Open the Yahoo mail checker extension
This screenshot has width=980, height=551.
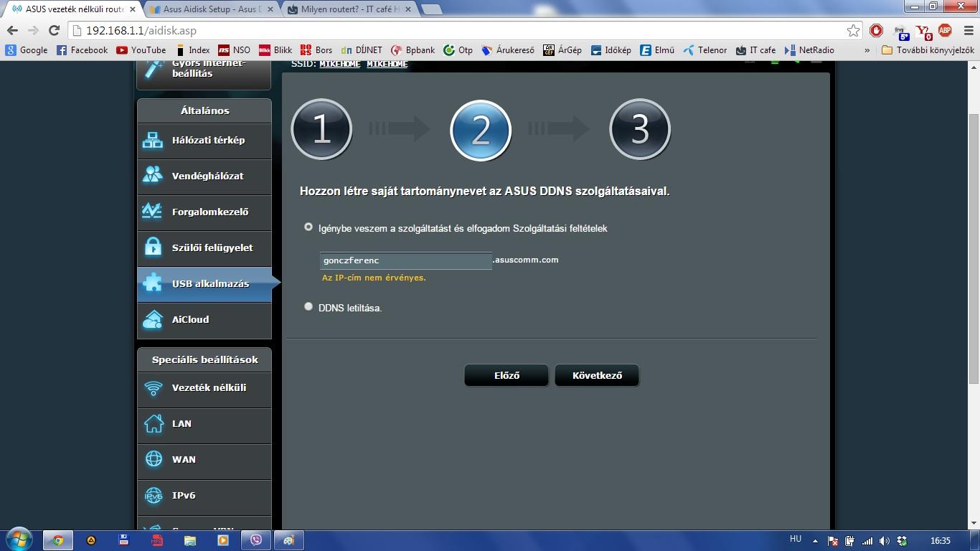(x=924, y=32)
